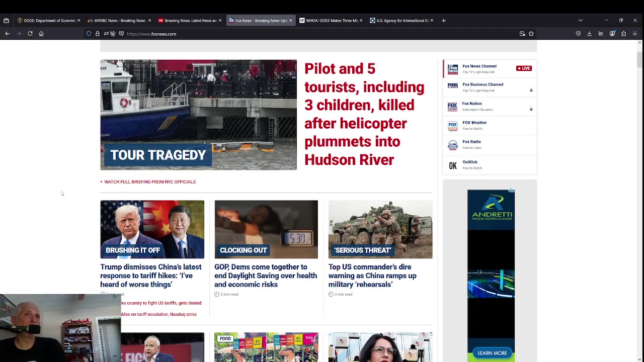
Task: Open Top US commander's dire warning article
Action: pyautogui.click(x=372, y=276)
